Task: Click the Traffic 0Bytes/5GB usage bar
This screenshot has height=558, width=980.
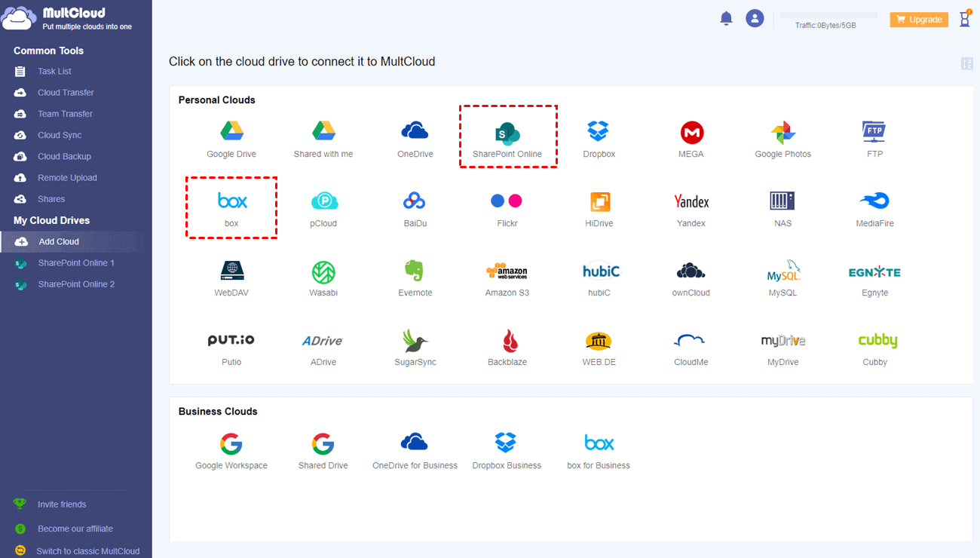Action: click(828, 15)
